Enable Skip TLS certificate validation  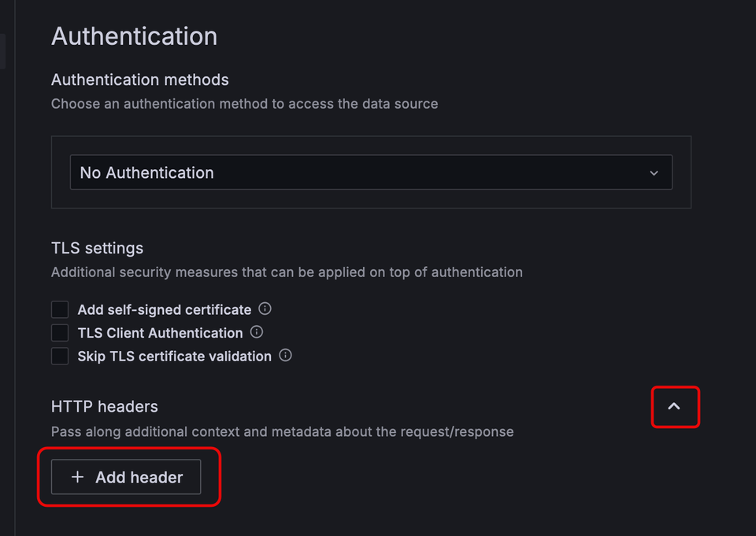(60, 356)
